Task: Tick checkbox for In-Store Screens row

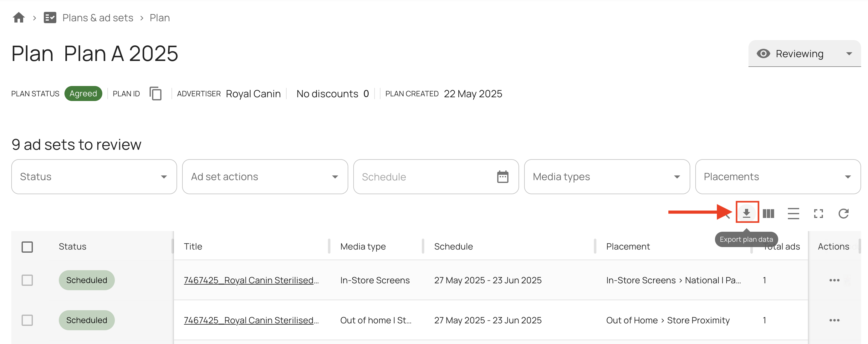Action: (27, 280)
